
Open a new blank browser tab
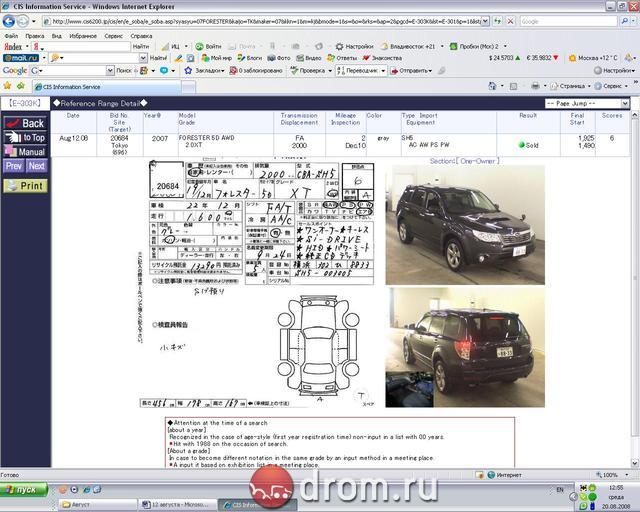(188, 87)
